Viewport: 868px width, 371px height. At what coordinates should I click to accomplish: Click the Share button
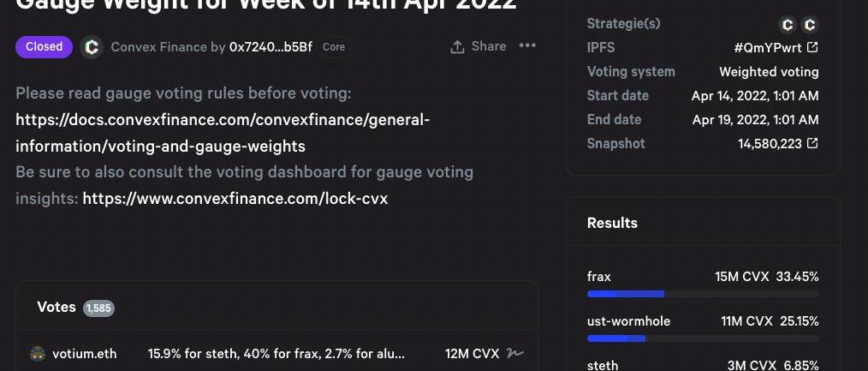click(x=479, y=46)
